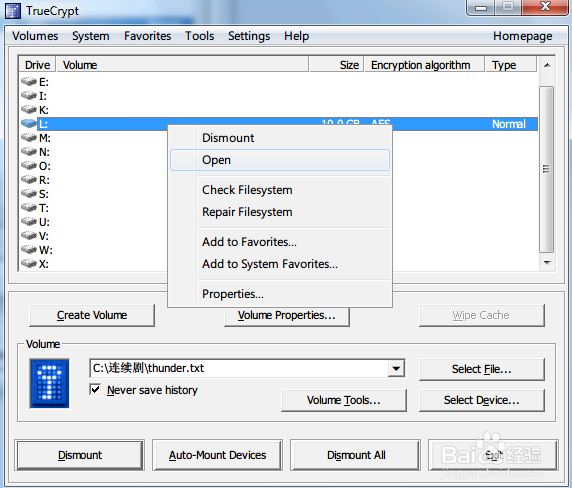Viewport: 572px width, 488px height.
Task: Click the K: drive icon
Action: click(x=29, y=109)
